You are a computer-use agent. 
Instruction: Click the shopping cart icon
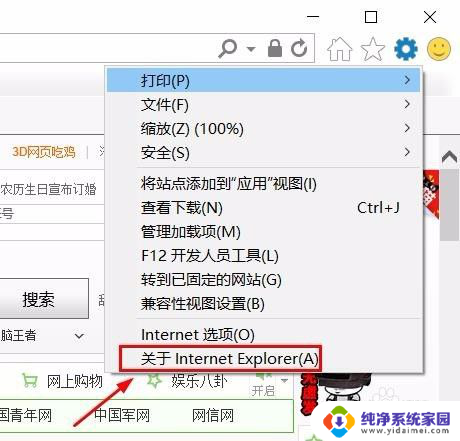(x=29, y=380)
